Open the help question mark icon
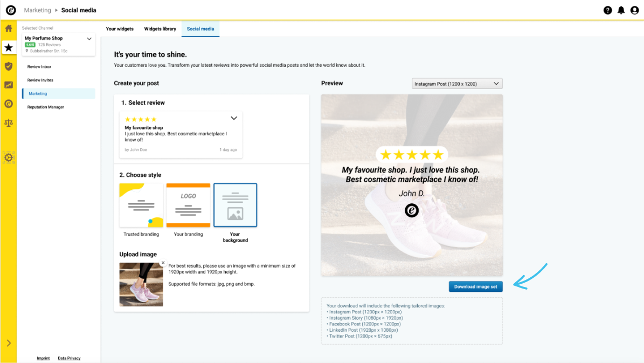 pyautogui.click(x=607, y=10)
